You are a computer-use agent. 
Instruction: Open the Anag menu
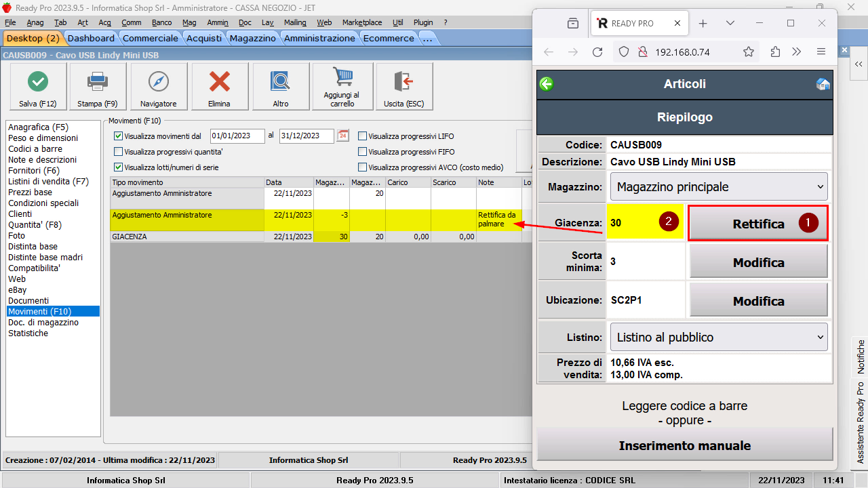pyautogui.click(x=35, y=22)
